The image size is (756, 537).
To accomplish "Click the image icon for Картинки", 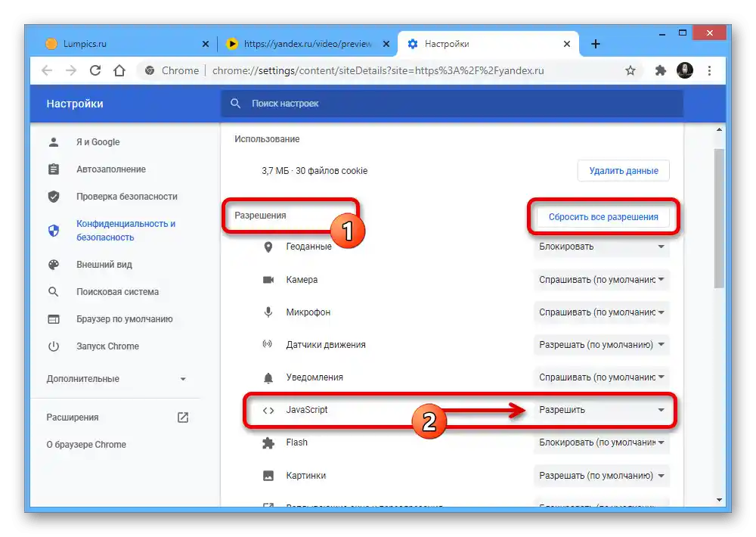I will tap(268, 476).
